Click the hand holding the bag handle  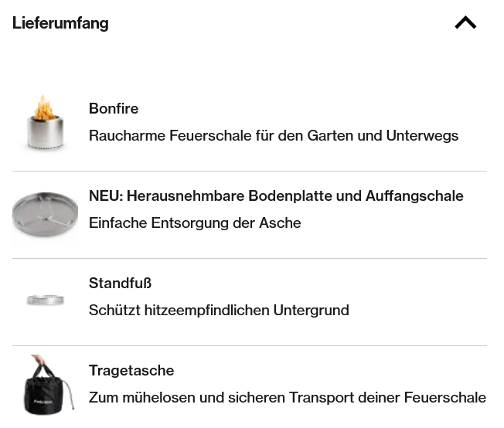click(36, 363)
